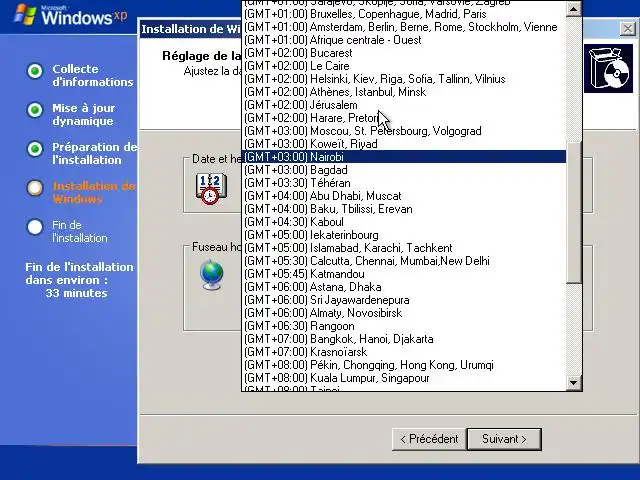The image size is (640, 480).
Task: Click the time zone list scroll up arrow
Action: [573, 9]
